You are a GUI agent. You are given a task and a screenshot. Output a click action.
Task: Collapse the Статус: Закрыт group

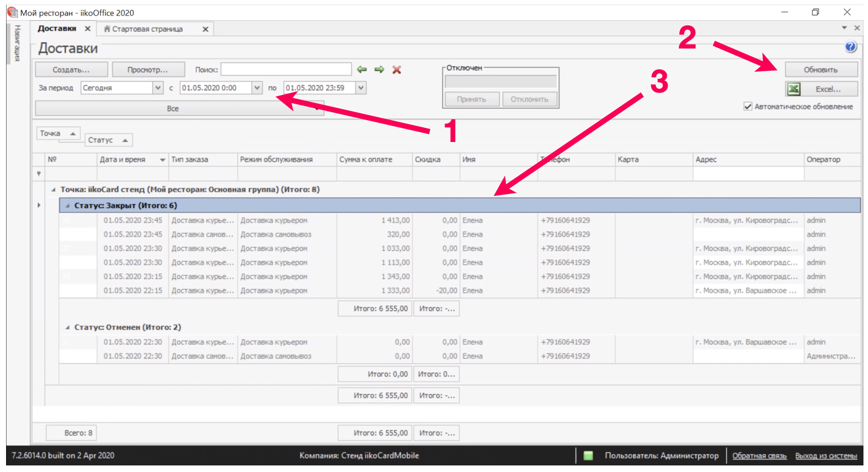(x=67, y=206)
